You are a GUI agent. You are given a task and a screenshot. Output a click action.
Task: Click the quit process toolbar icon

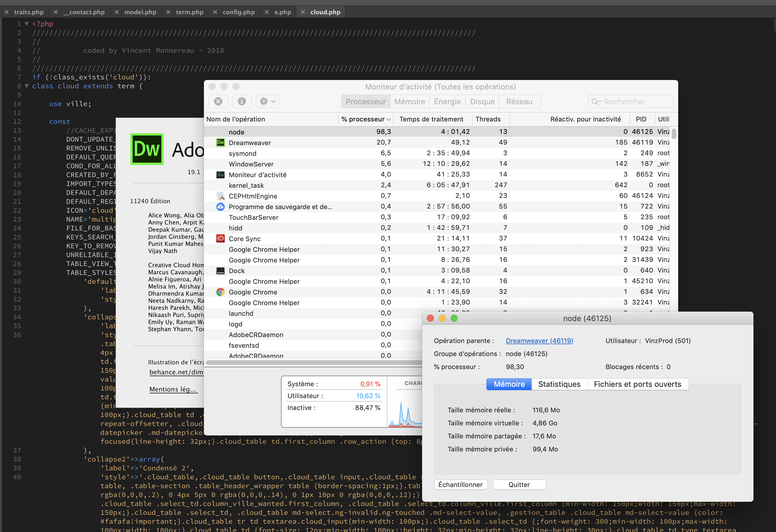[218, 102]
